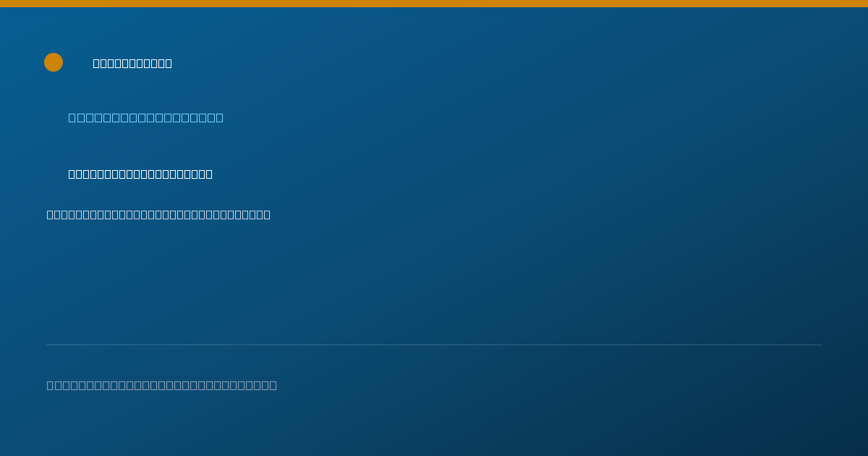This screenshot has height=456, width=868.
Task: Click the thin horizontal divider line
Action: [x=434, y=345]
